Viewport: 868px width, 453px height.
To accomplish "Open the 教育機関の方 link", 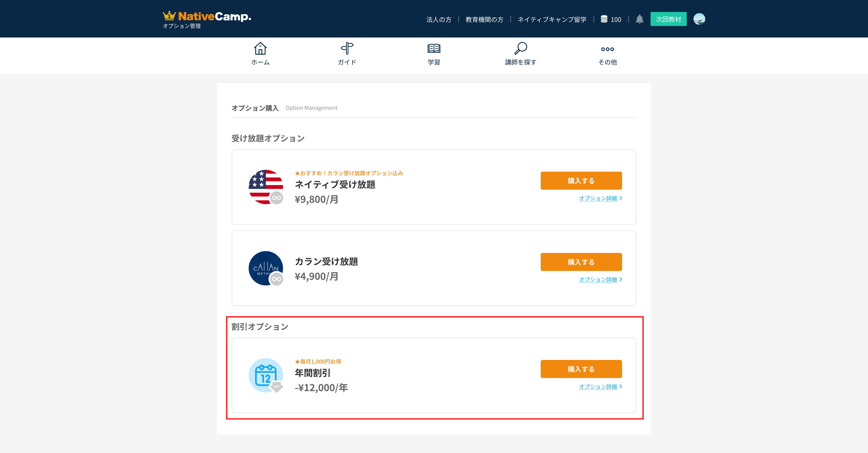I will [x=485, y=19].
